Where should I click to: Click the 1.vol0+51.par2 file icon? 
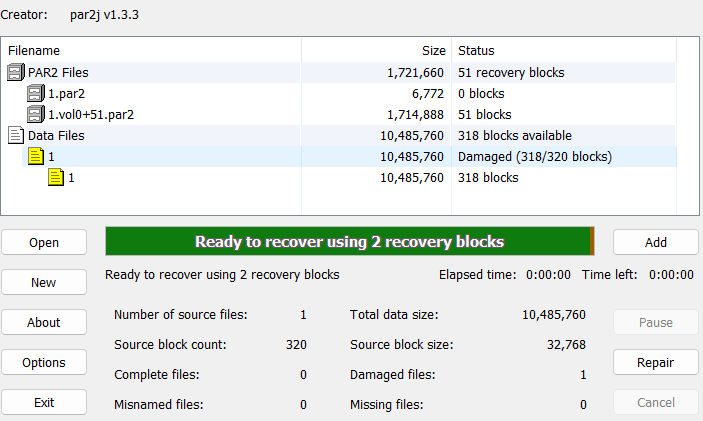pyautogui.click(x=36, y=114)
